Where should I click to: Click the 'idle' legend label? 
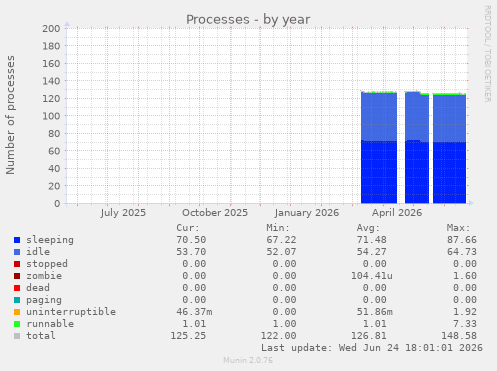38,252
